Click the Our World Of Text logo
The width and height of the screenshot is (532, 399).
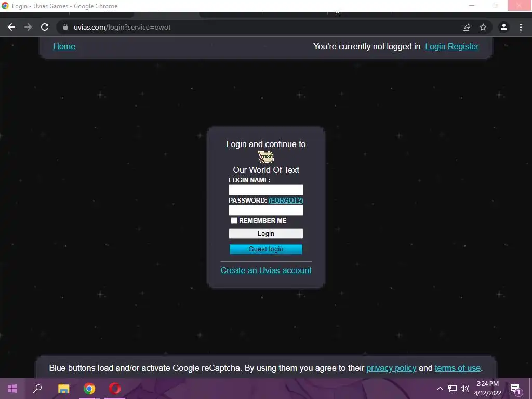(x=265, y=157)
